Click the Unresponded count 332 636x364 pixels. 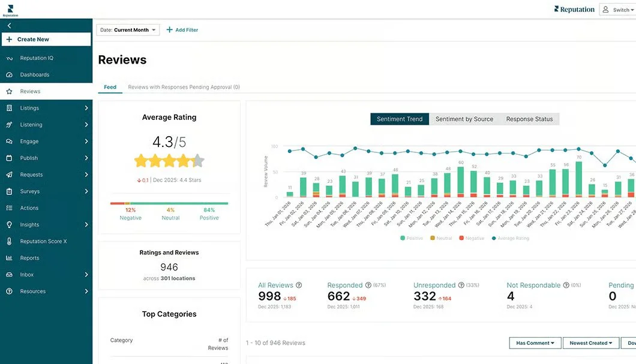(425, 296)
